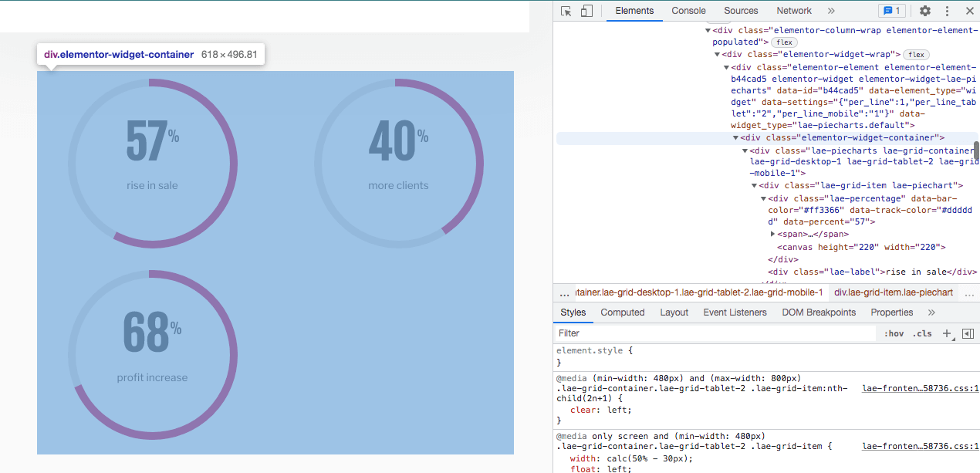980x473 pixels.
Task: Toggle element pseudo-states via :hov
Action: pyautogui.click(x=894, y=333)
